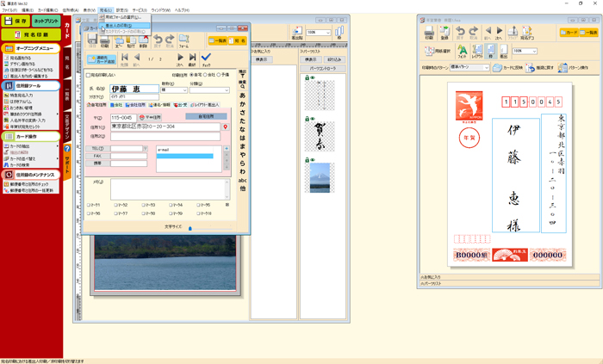The height and width of the screenshot is (364, 603).
Task: Click the 保存 (Save) button in sidebar
Action: click(x=16, y=21)
